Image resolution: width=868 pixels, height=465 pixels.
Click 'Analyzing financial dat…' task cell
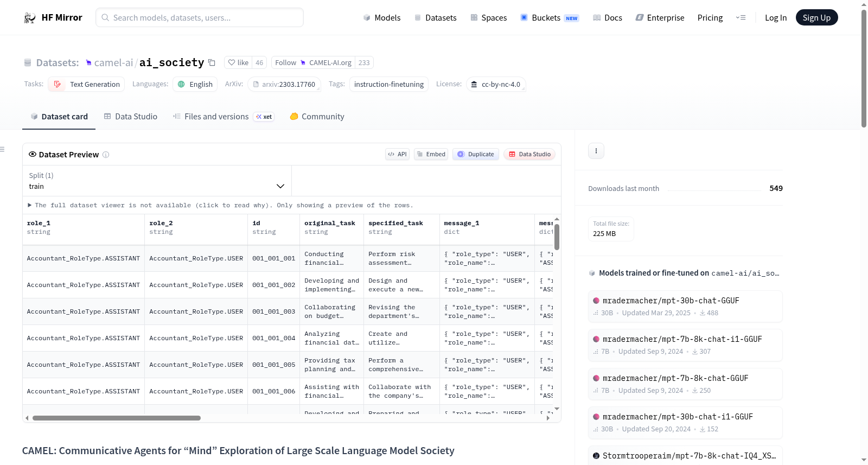click(332, 338)
